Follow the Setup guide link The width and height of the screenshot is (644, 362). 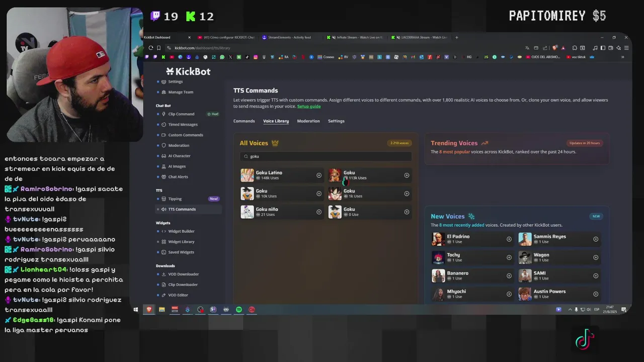(x=309, y=107)
